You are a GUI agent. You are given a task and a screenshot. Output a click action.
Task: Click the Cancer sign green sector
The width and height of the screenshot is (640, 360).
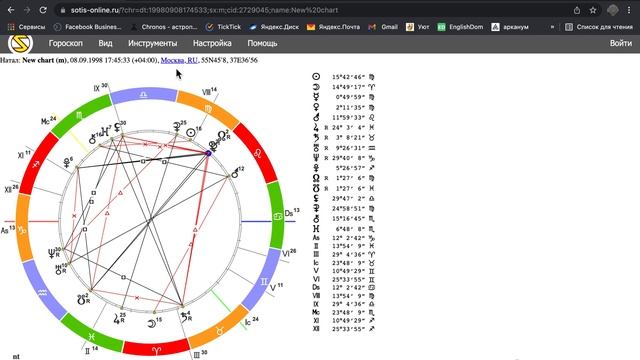pos(277,216)
